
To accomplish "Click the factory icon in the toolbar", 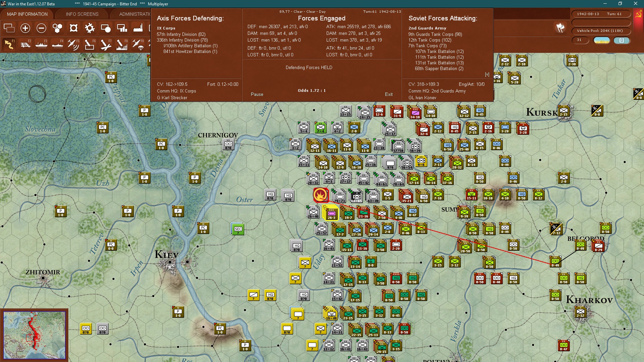I will click(x=138, y=28).
